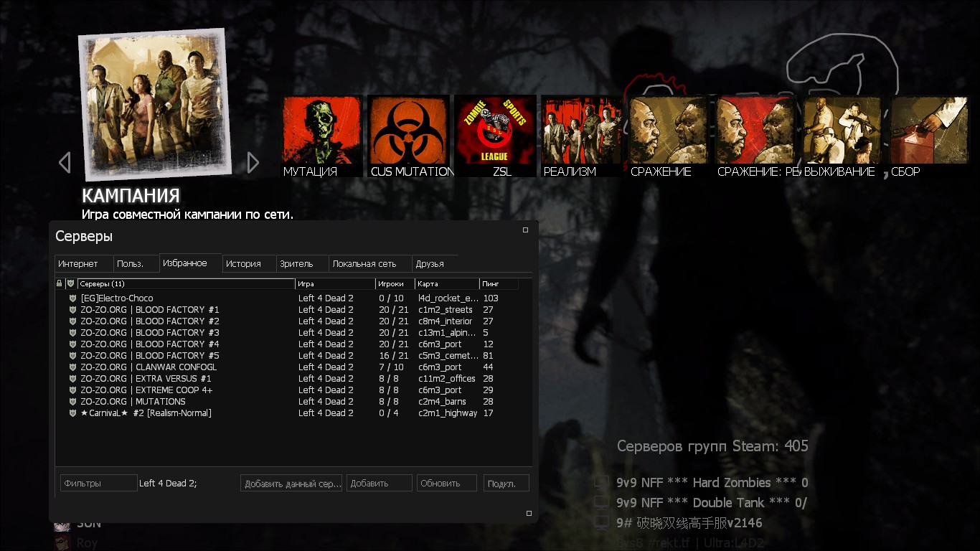Open the Друзья tab

point(434,264)
